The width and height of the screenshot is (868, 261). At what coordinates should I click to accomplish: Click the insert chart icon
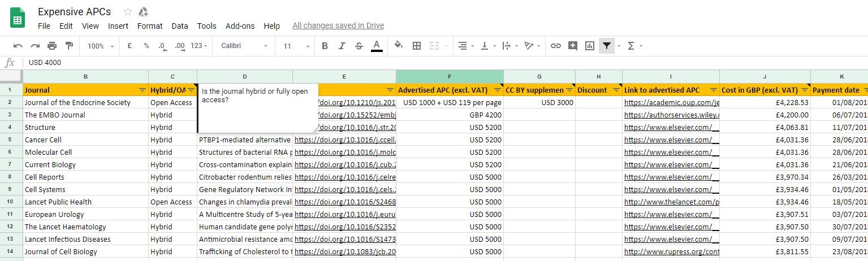pyautogui.click(x=590, y=46)
